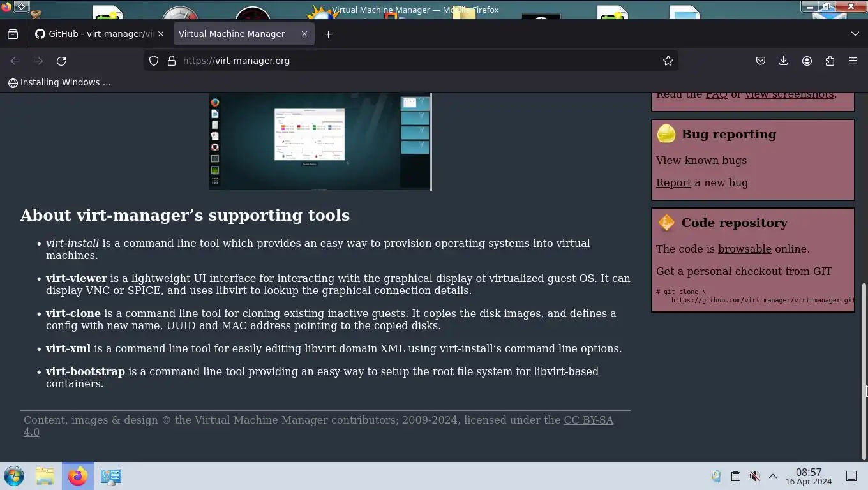Open the file manager taskbar icon
This screenshot has height=490, width=868.
coord(45,476)
